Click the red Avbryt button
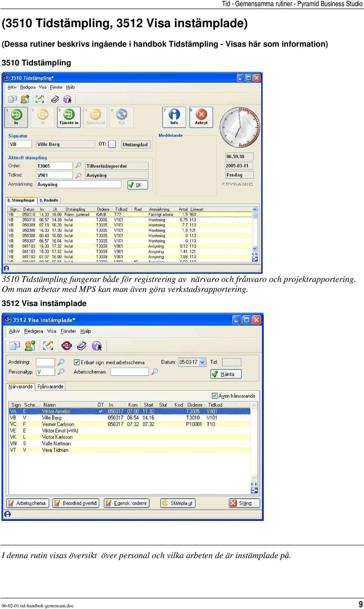The height and width of the screenshot is (609, 364). [x=201, y=117]
